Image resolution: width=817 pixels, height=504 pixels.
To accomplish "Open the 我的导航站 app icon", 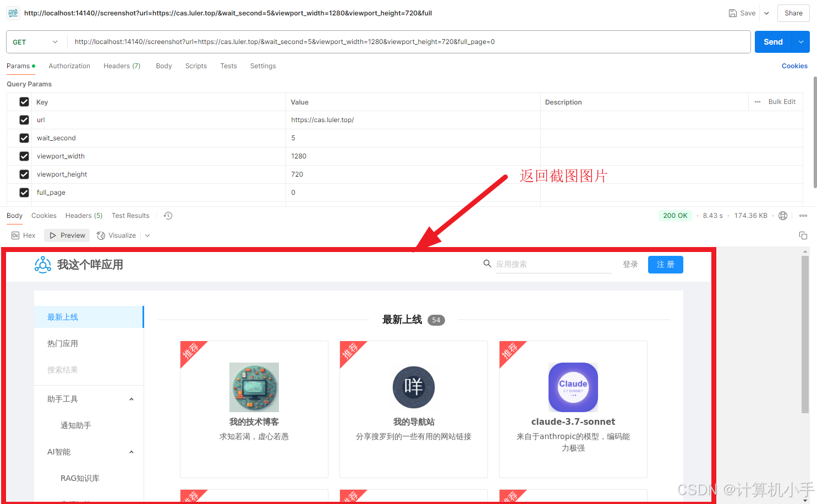I will (x=414, y=387).
